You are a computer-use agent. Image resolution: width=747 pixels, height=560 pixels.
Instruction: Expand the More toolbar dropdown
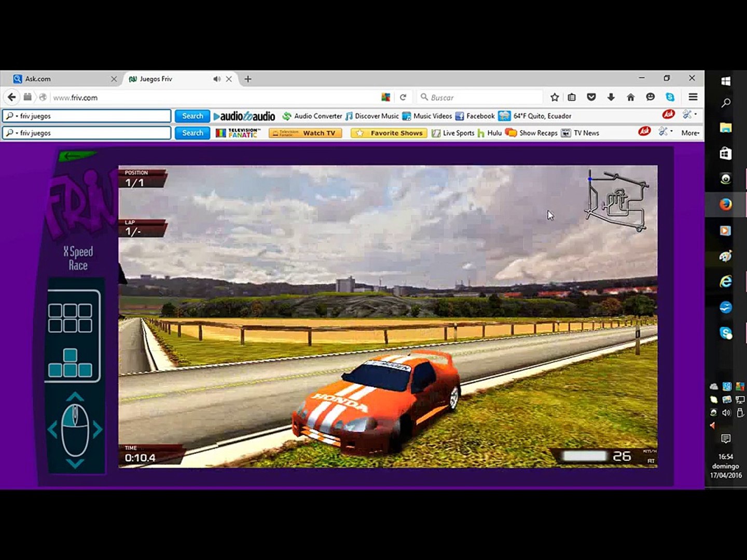point(690,133)
